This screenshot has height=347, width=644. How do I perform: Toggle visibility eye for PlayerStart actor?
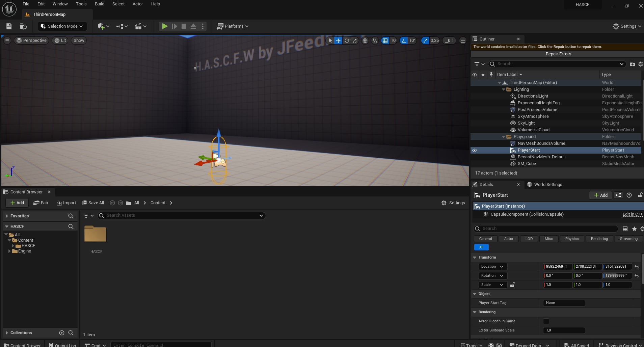point(475,150)
